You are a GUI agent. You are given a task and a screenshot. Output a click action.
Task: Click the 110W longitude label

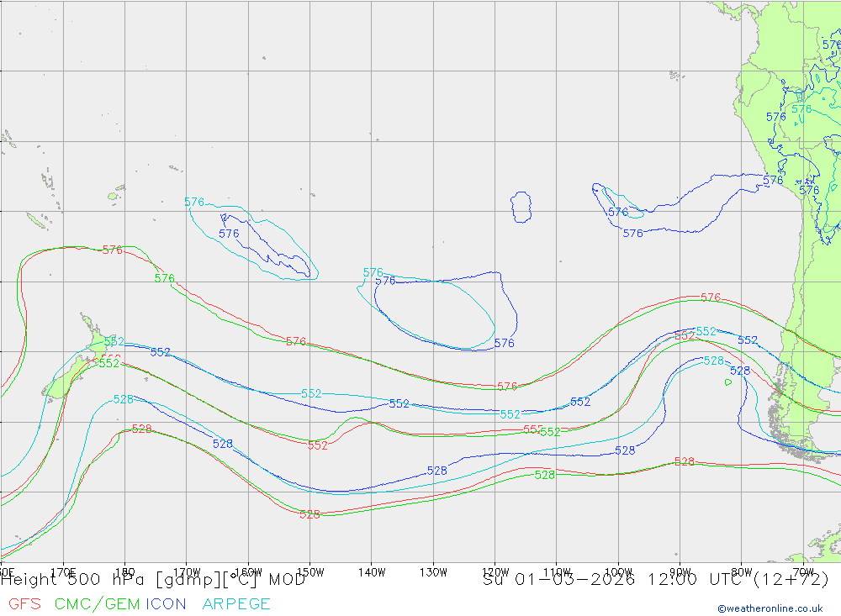[557, 572]
